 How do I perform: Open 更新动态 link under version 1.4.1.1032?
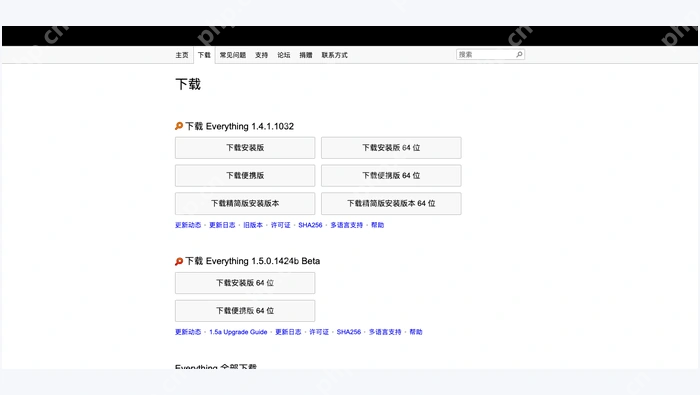click(188, 225)
